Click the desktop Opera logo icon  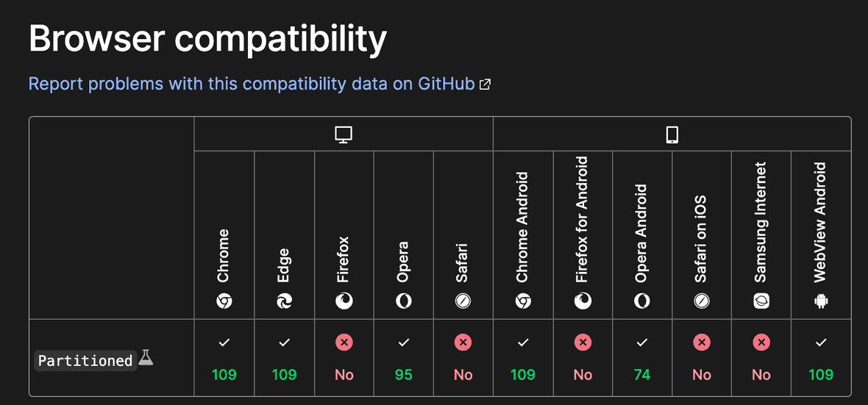coord(404,301)
